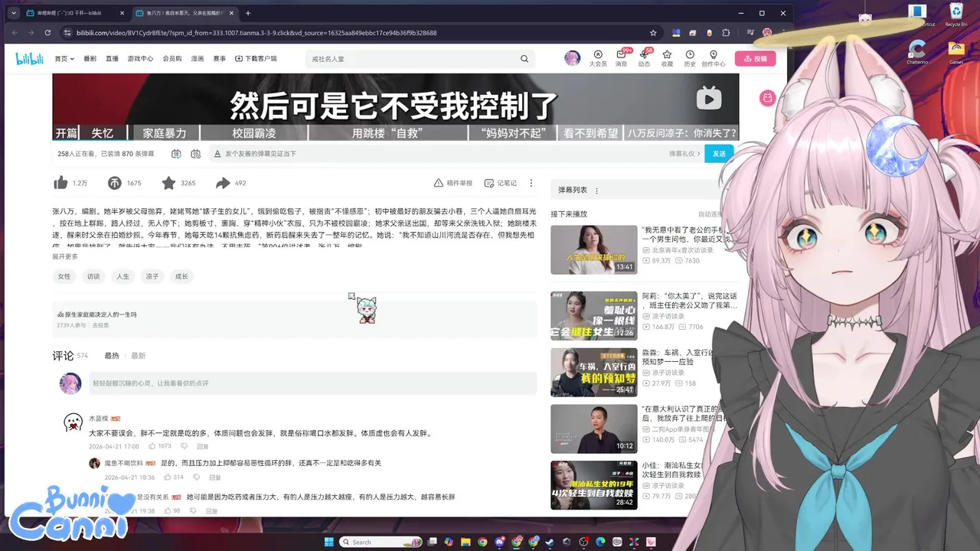Jump to chapter 看不到希望
Viewport: 980px width, 551px height.
click(591, 133)
